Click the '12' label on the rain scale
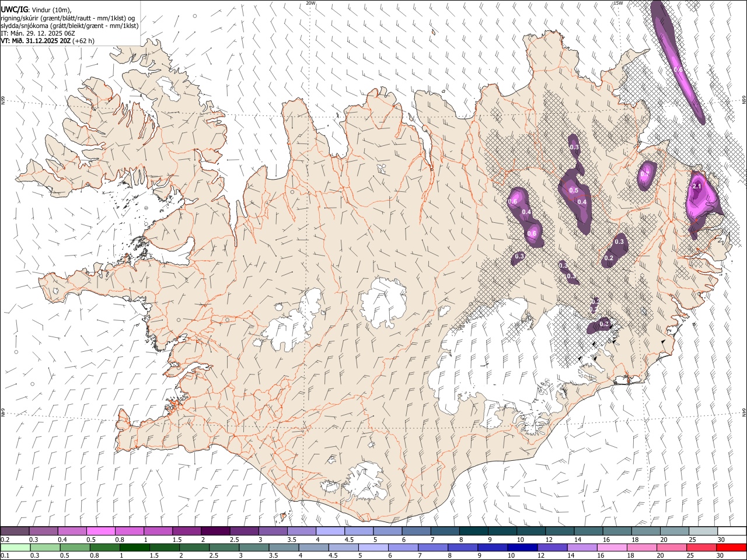This screenshot has width=747, height=560. click(540, 556)
